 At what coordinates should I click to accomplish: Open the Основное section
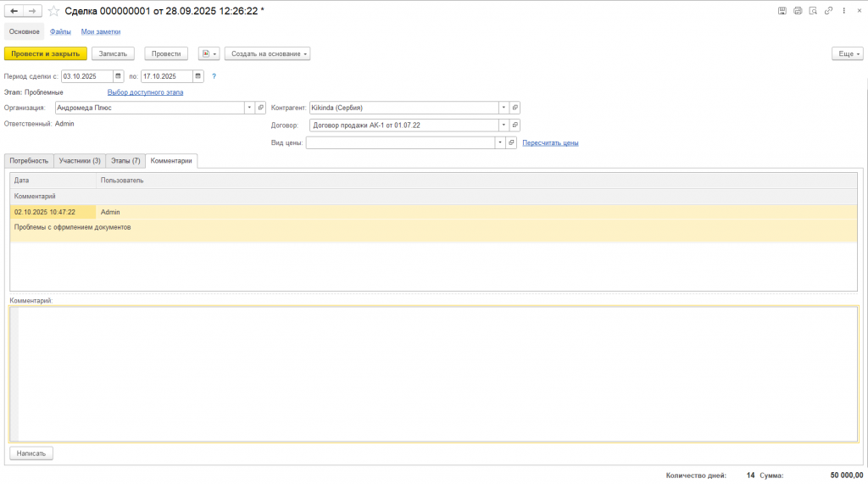pyautogui.click(x=25, y=31)
